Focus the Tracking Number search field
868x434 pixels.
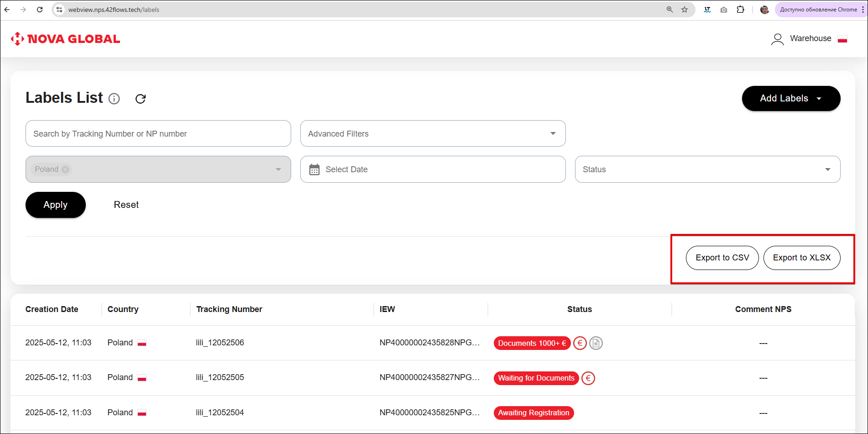coord(158,133)
